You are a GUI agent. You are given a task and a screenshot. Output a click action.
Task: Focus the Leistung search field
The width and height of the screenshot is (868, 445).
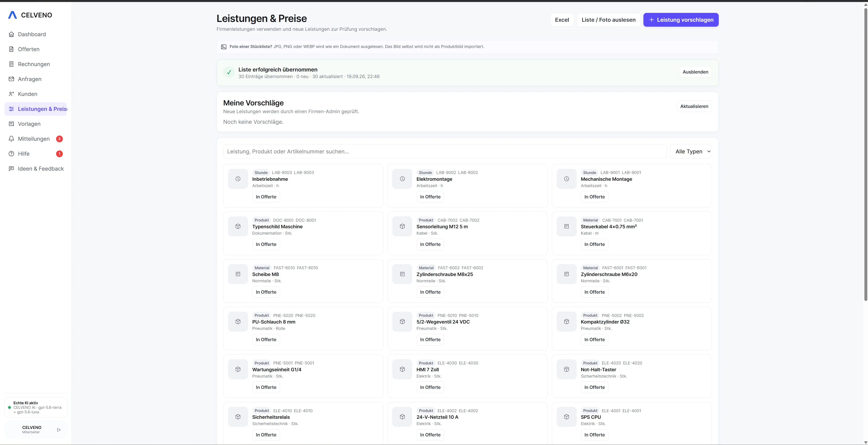coord(444,151)
